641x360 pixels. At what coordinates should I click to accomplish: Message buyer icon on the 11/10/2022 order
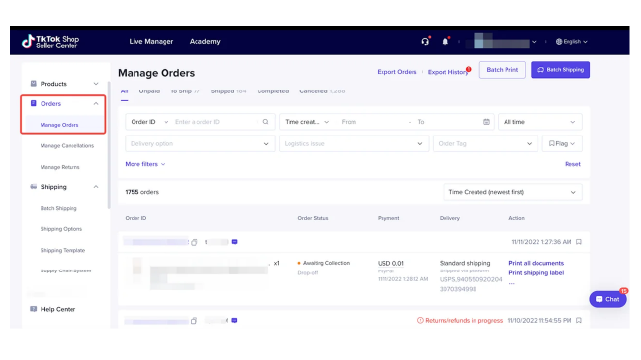click(x=234, y=320)
